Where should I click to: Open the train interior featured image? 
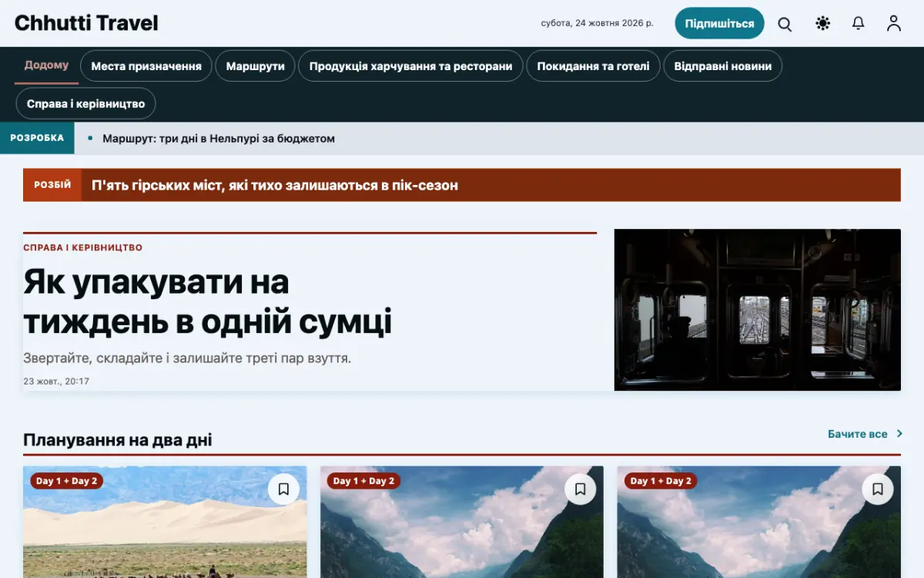click(758, 310)
